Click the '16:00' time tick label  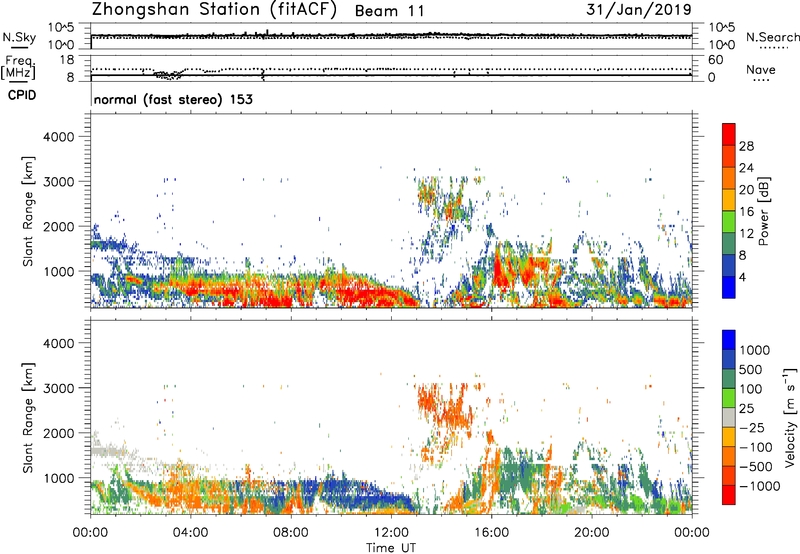click(x=491, y=533)
